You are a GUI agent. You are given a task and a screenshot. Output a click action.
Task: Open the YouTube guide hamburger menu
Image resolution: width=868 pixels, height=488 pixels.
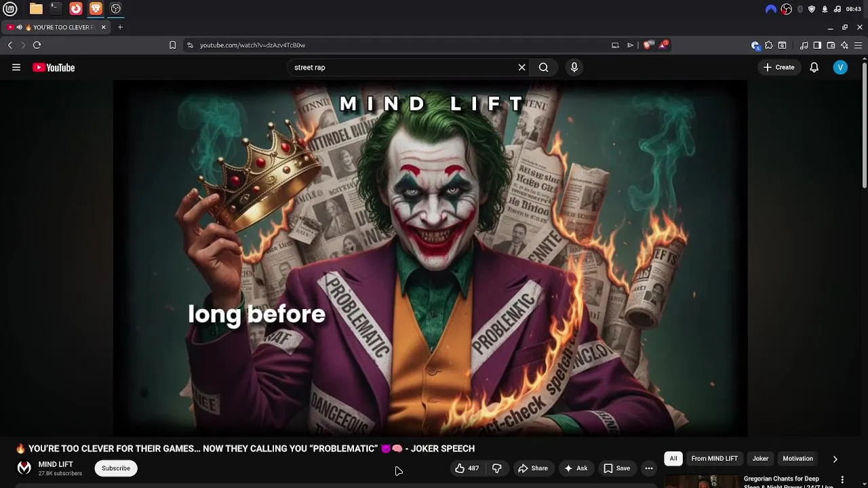(x=16, y=67)
